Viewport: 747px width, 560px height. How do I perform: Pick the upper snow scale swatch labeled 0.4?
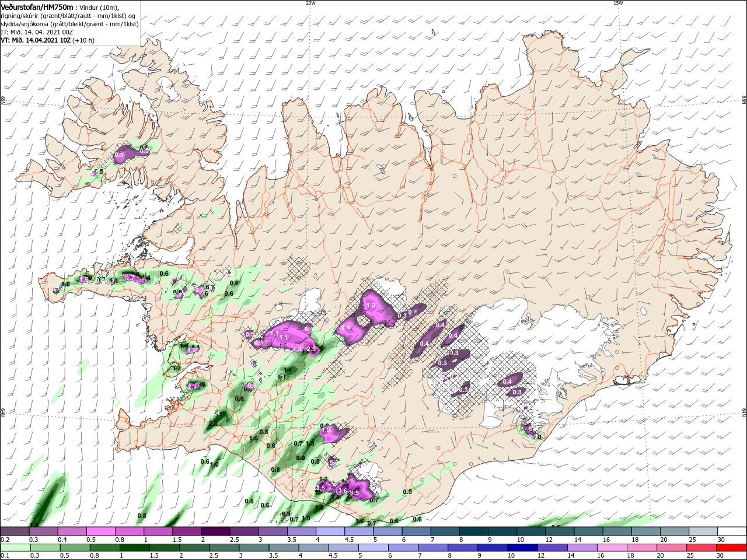point(72,531)
